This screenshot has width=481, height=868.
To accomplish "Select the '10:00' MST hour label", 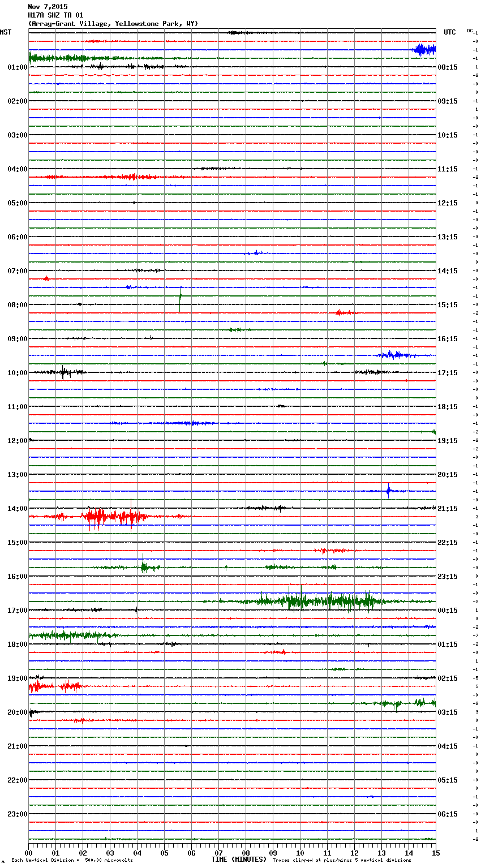I will (18, 373).
